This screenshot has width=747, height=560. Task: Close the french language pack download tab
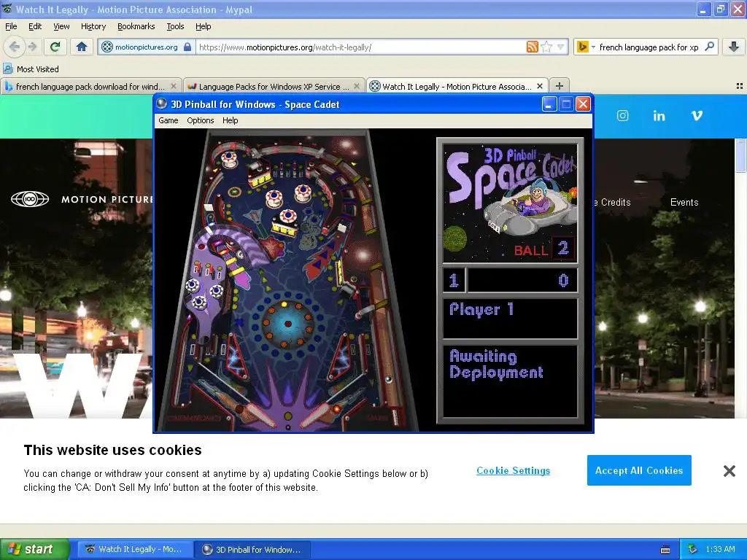coord(174,86)
